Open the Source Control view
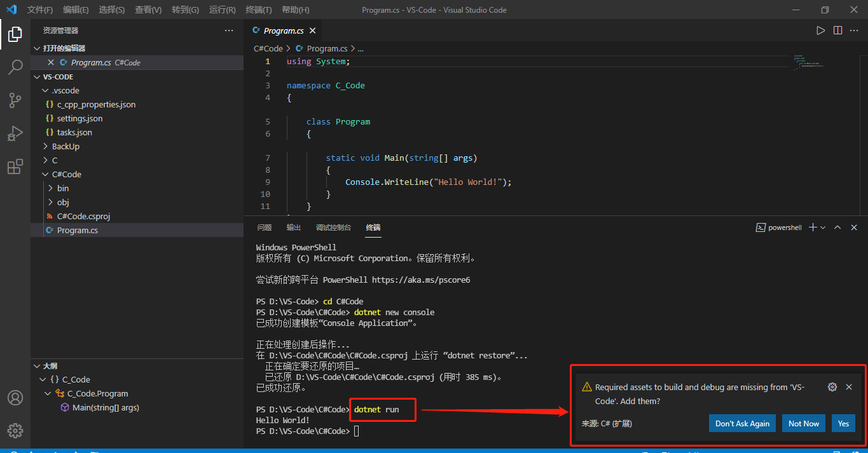868x453 pixels. [15, 100]
